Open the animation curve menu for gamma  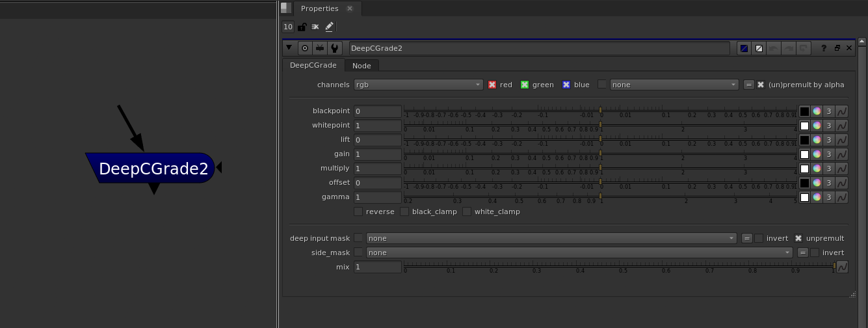tap(841, 197)
